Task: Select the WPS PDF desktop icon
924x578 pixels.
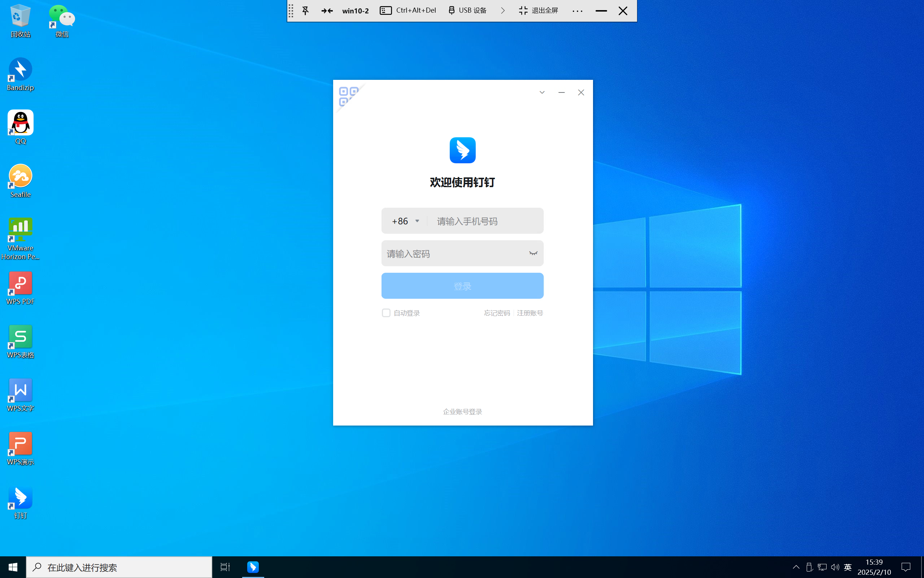Action: coord(21,288)
